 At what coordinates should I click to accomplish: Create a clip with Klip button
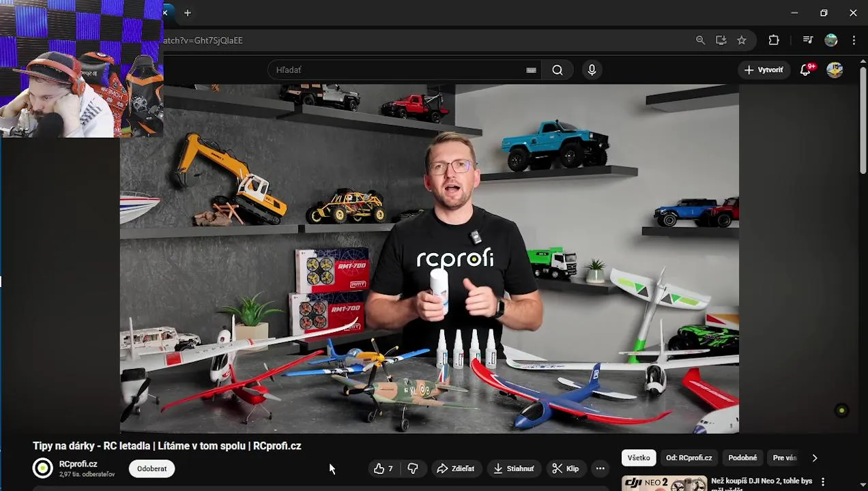coord(566,468)
